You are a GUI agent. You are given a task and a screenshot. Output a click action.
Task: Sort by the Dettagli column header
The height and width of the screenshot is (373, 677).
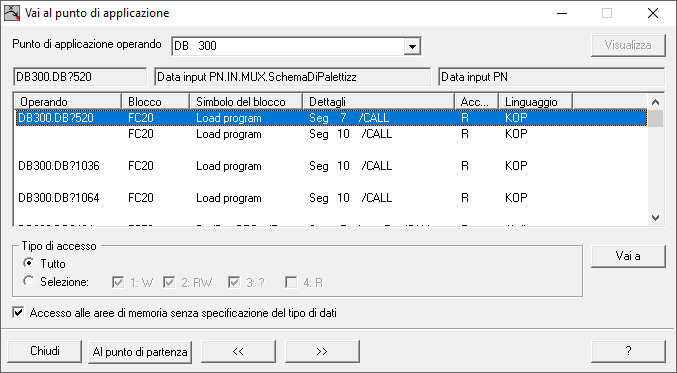pyautogui.click(x=379, y=102)
